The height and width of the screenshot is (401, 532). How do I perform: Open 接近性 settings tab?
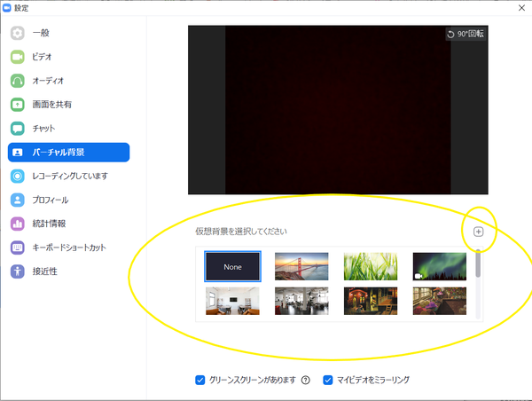coord(68,271)
